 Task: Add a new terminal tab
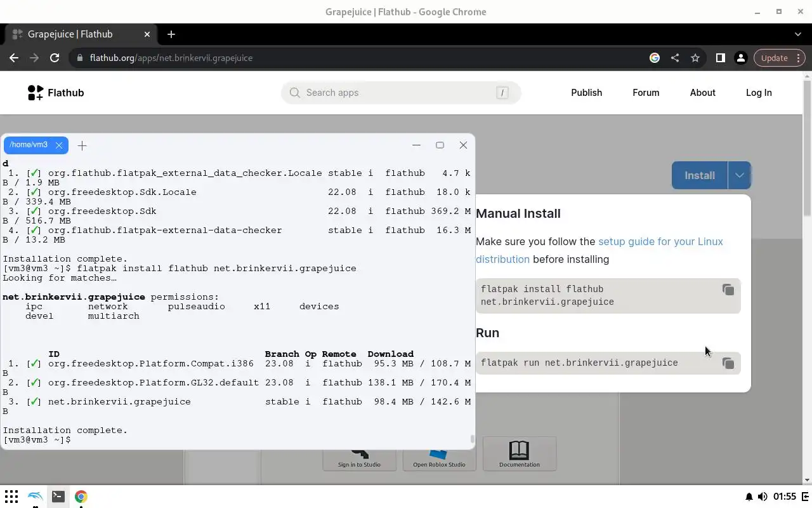click(x=82, y=145)
